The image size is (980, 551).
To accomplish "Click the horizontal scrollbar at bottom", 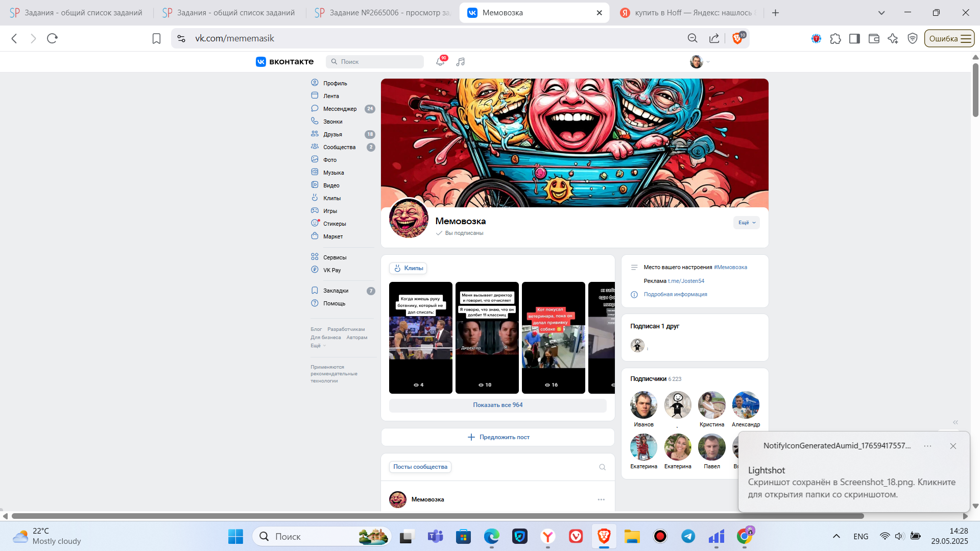I will pyautogui.click(x=437, y=516).
